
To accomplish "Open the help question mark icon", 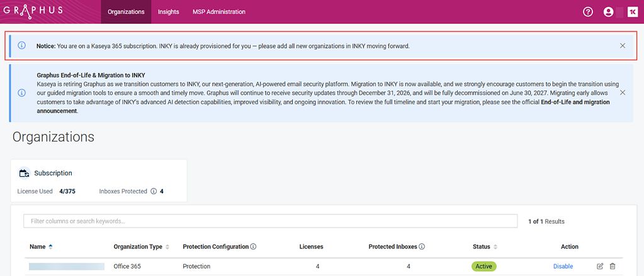I will coord(588,12).
